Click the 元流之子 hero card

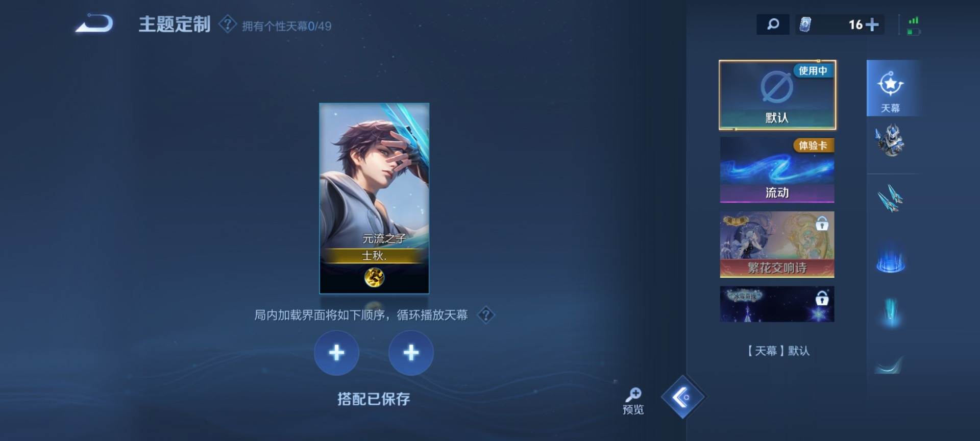(x=374, y=199)
